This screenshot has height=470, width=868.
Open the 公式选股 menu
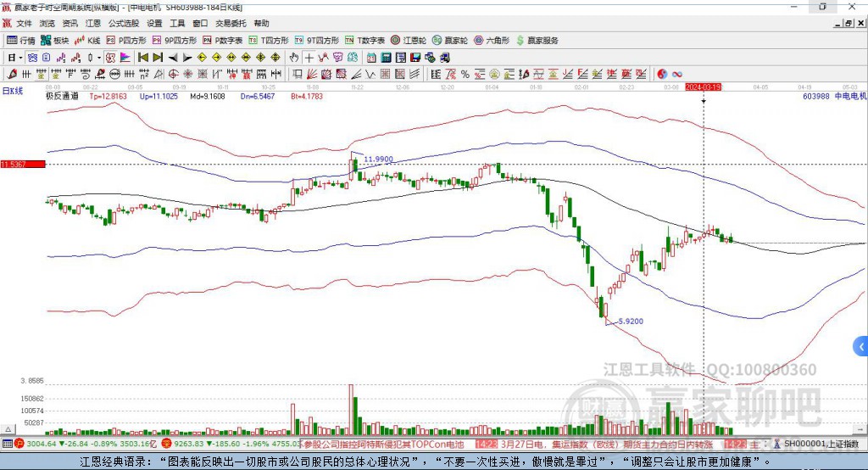(x=124, y=23)
